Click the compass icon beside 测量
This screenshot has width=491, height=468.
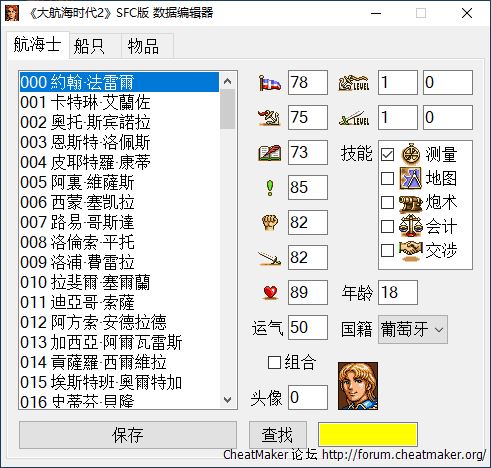[x=410, y=154]
